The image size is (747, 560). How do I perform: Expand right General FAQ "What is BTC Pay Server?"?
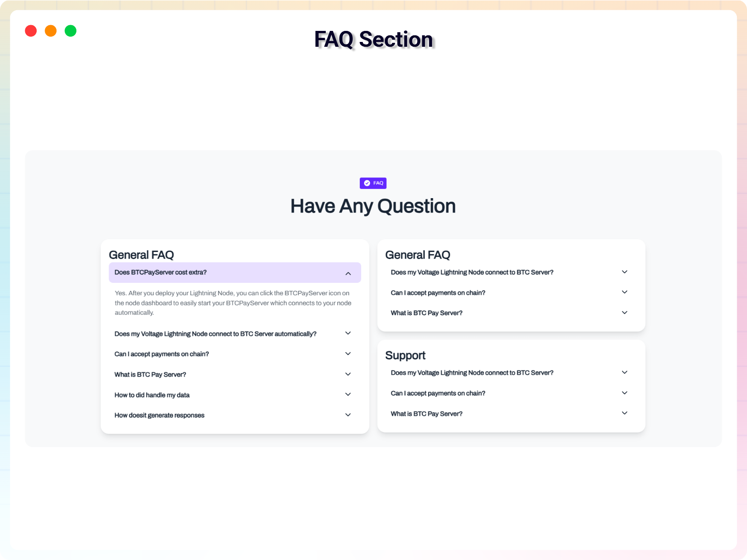tap(511, 313)
